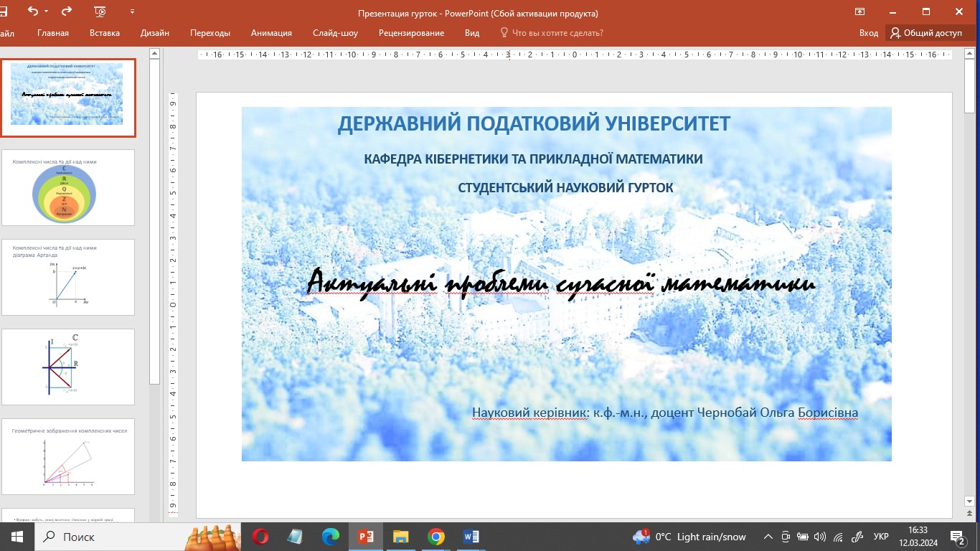
Task: Click the pen/ink workspace tray icon
Action: tap(856, 537)
